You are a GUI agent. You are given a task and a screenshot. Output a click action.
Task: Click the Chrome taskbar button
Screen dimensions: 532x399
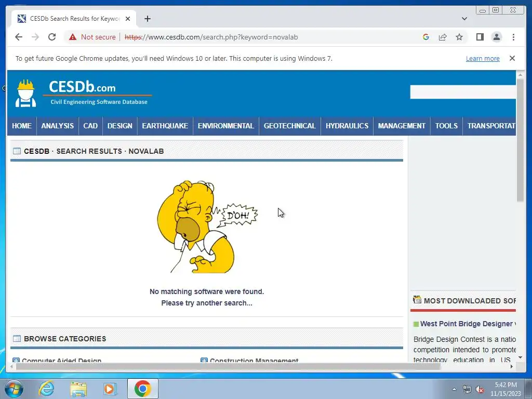click(x=143, y=389)
